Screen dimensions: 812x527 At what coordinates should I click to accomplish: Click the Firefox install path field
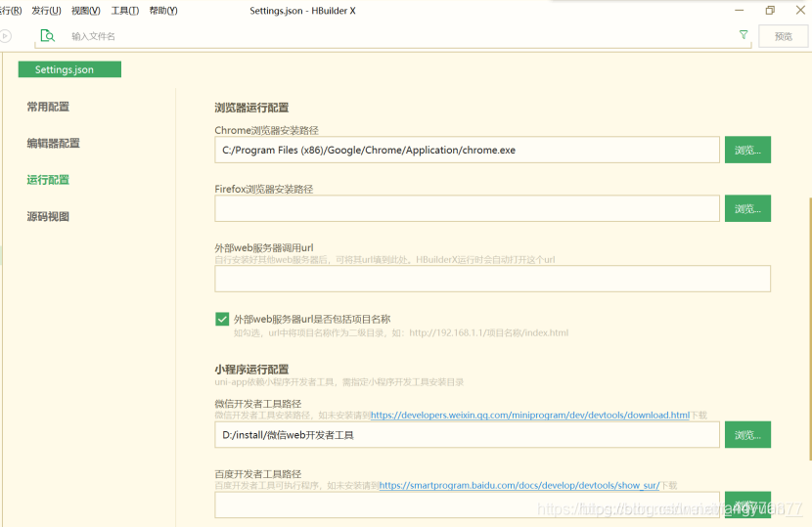coord(467,208)
